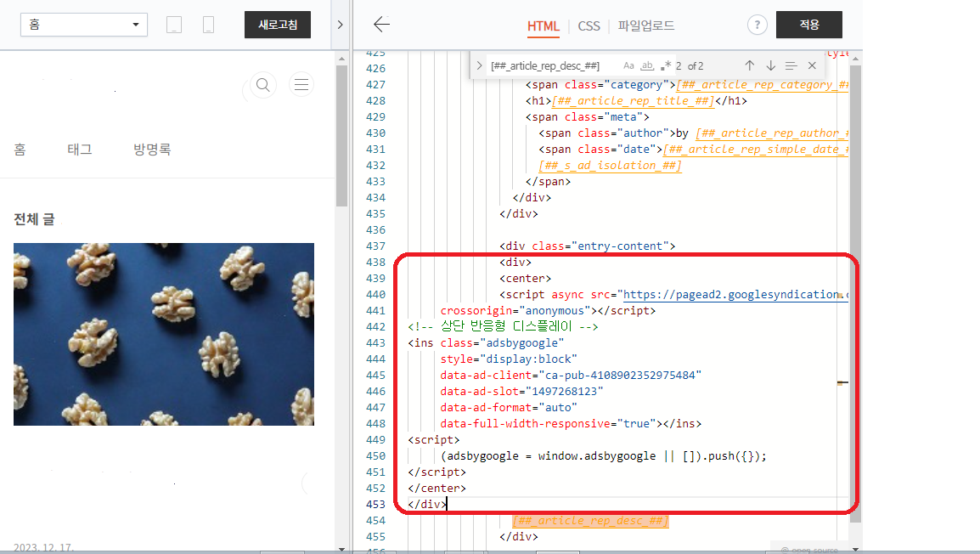Viewport: 980px width, 554px height.
Task: Click the 2023. 12. 17. post date
Action: coord(44,548)
